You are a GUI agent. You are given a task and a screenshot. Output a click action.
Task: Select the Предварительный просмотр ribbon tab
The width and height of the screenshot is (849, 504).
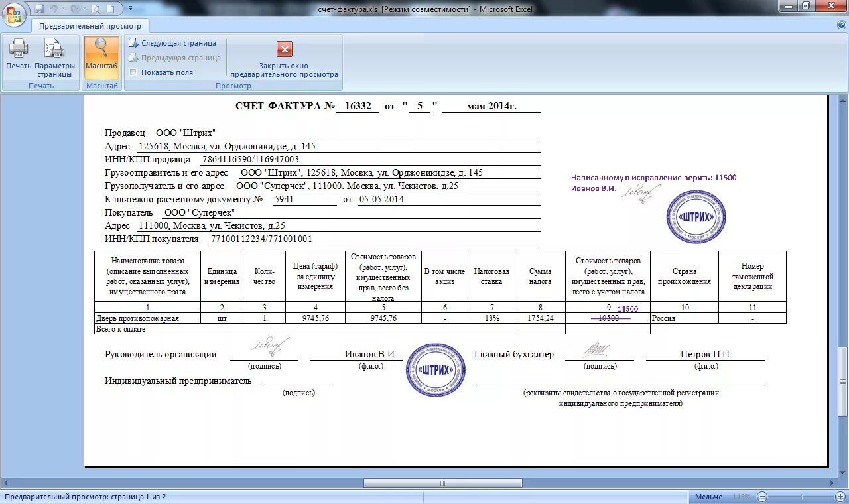point(90,26)
